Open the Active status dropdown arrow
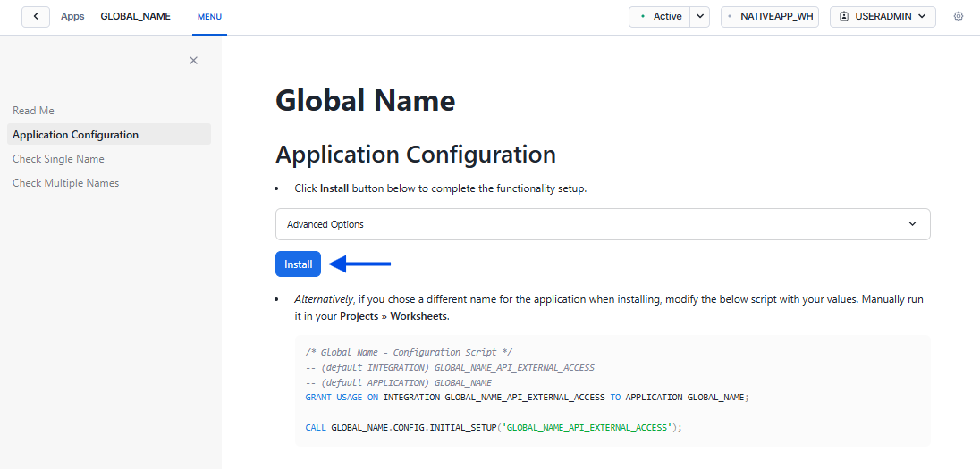 pyautogui.click(x=700, y=17)
